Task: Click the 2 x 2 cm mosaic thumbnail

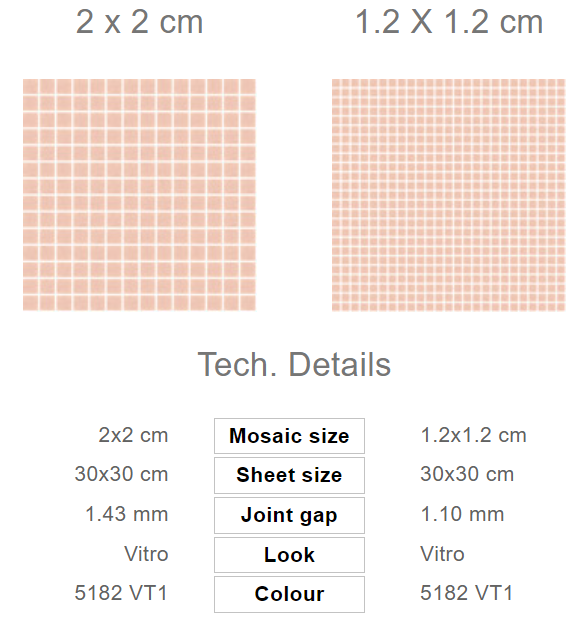Action: (x=139, y=195)
